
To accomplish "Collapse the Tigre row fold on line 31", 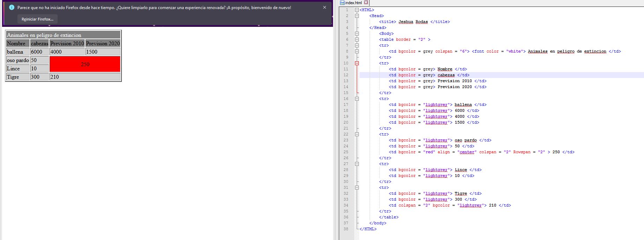I will [x=357, y=187].
